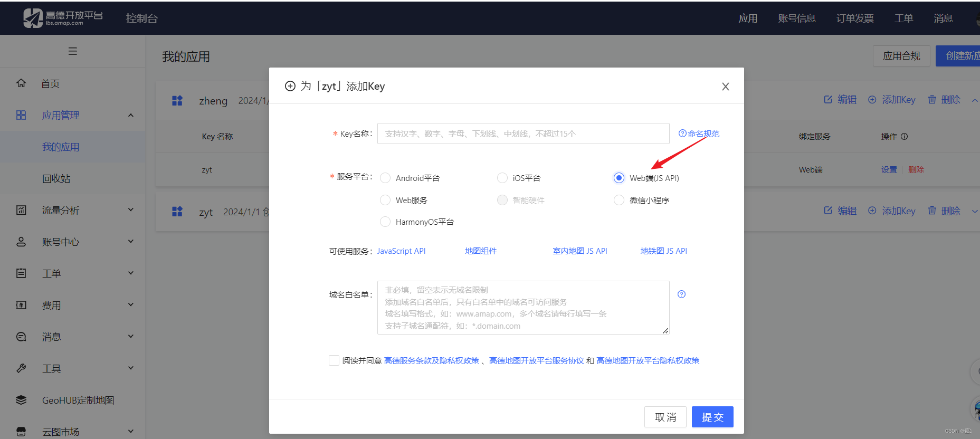
Task: Click the home icon beside 首页
Action: [21, 83]
